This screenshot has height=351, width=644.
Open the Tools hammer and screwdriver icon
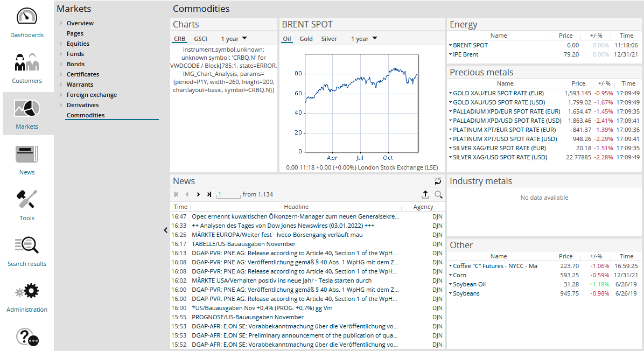(27, 200)
